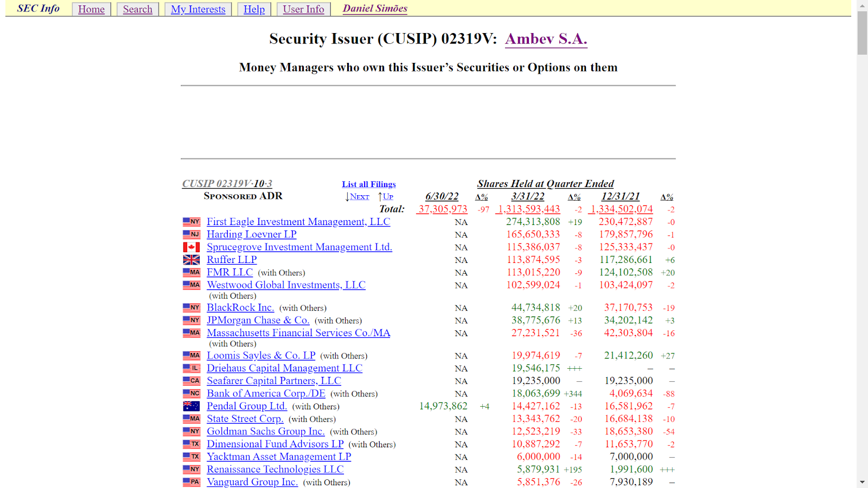Click the MA flag beside Massachusetts Financial Services
Screen dimensions: 868x488
click(x=192, y=333)
